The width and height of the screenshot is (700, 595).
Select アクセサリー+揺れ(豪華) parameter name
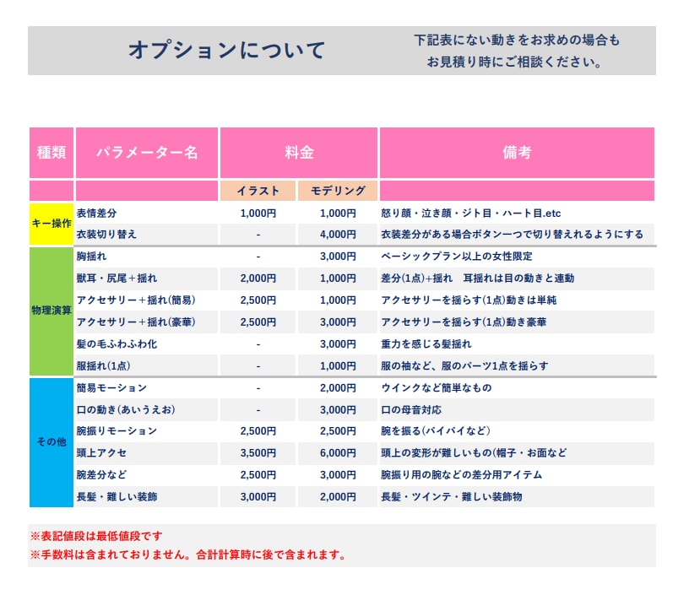(x=136, y=322)
